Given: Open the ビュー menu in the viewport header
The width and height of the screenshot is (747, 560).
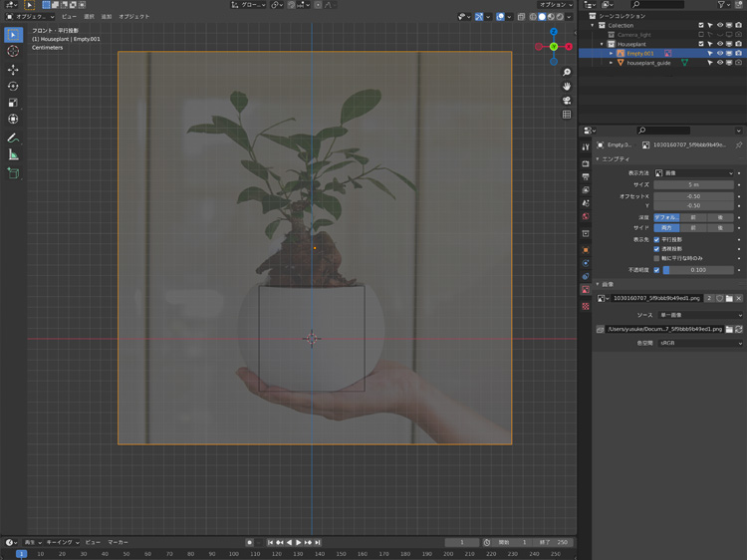Looking at the screenshot, I should pyautogui.click(x=69, y=17).
